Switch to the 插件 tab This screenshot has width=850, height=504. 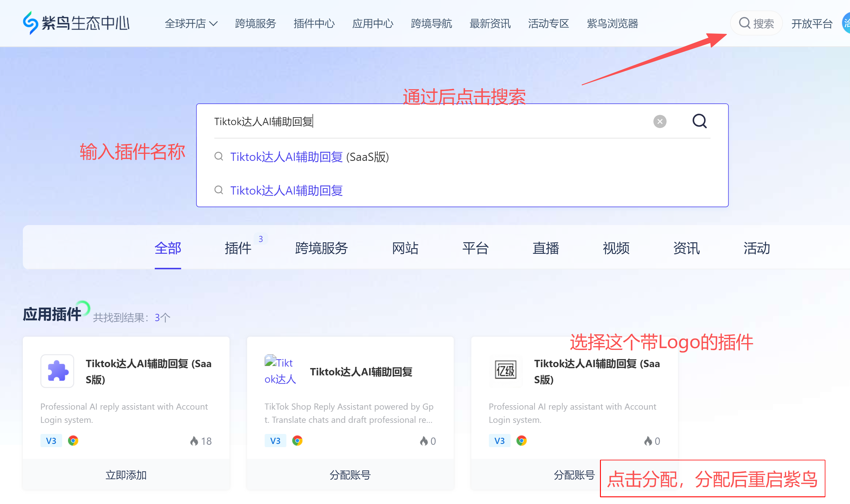click(x=238, y=248)
